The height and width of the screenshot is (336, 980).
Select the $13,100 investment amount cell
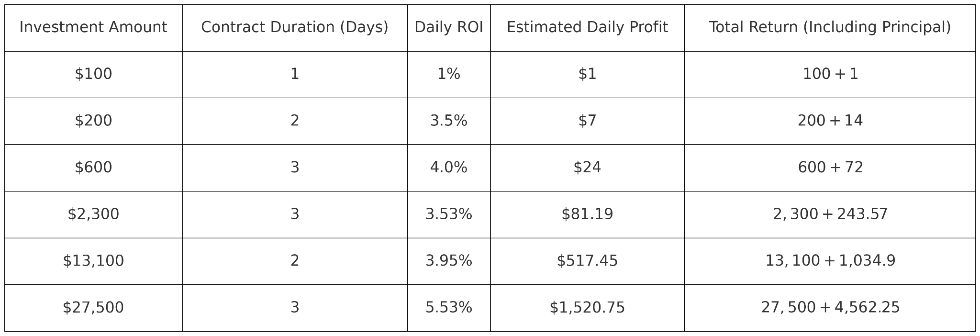pyautogui.click(x=93, y=261)
